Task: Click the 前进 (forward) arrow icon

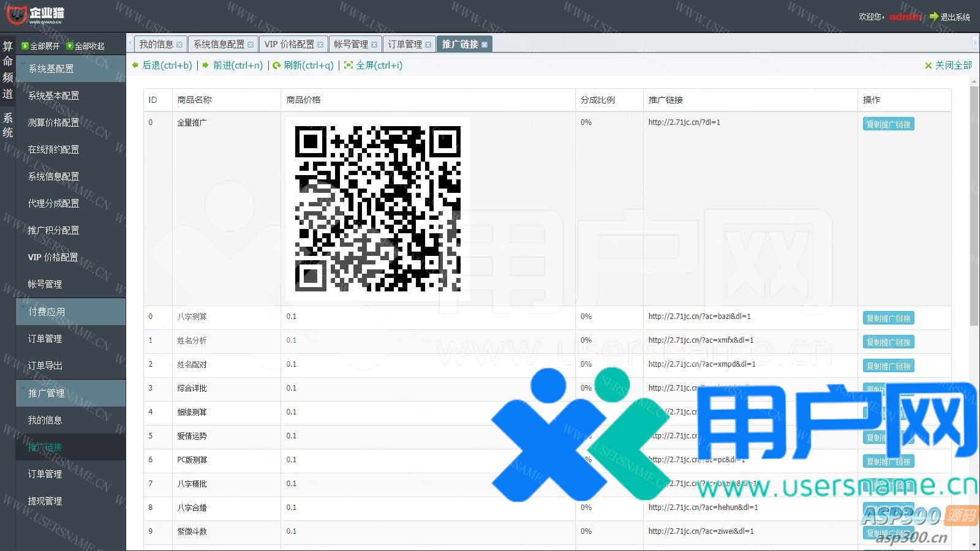Action: (206, 65)
